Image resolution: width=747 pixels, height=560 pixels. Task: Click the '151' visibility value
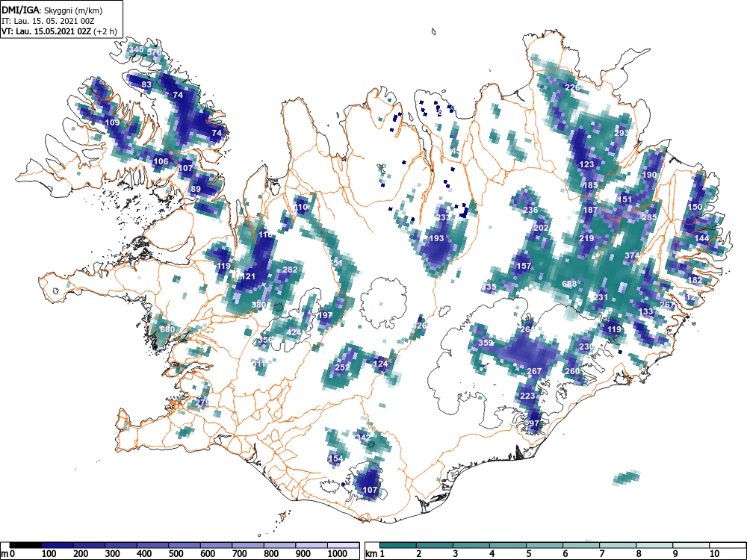tap(624, 199)
